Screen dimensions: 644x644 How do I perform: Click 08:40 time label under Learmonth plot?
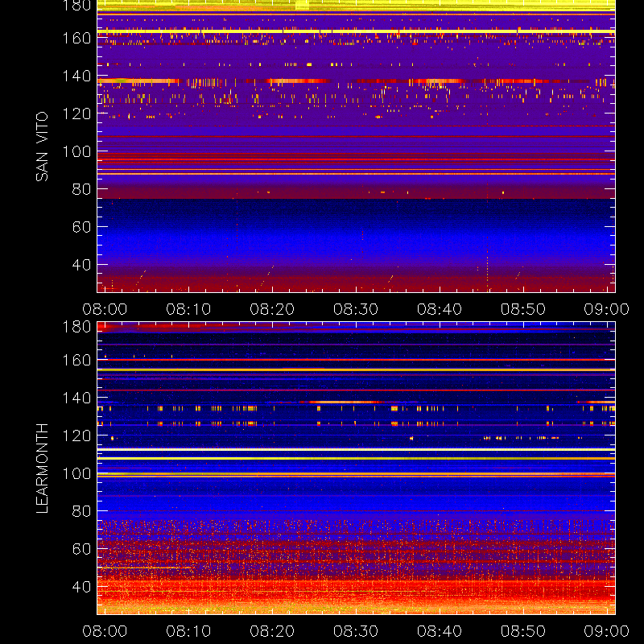[x=440, y=631]
